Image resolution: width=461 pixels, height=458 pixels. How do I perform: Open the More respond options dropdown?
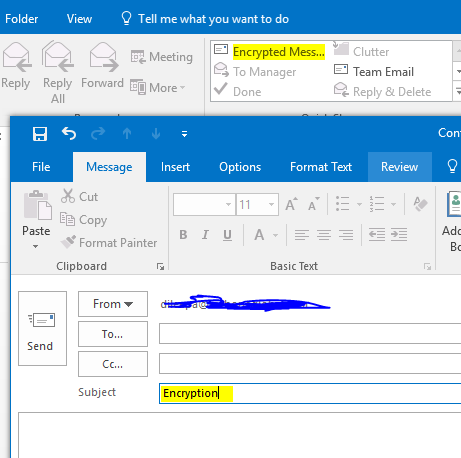point(158,88)
